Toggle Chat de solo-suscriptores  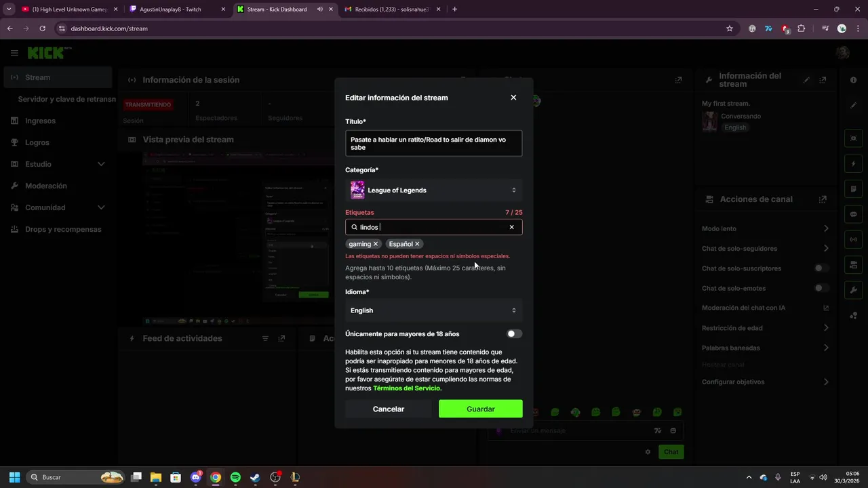(822, 268)
